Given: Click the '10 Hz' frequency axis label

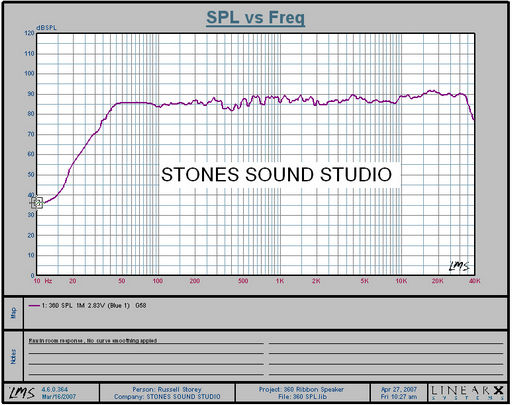Looking at the screenshot, I should click(43, 281).
